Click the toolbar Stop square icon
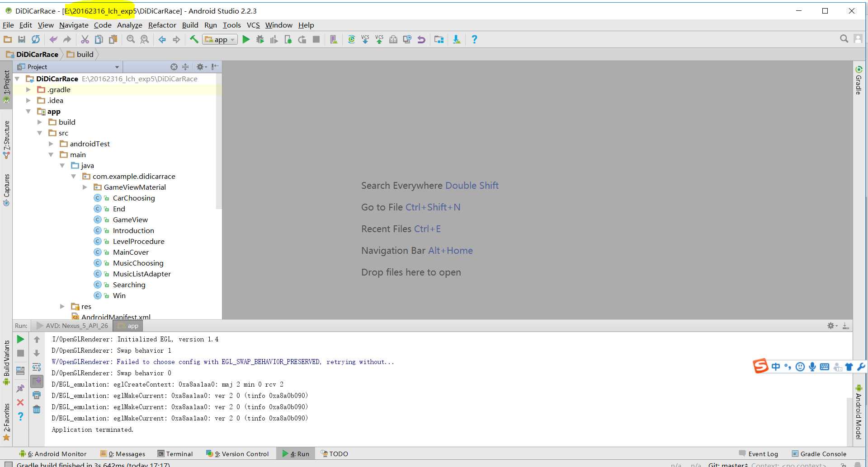 click(x=316, y=39)
